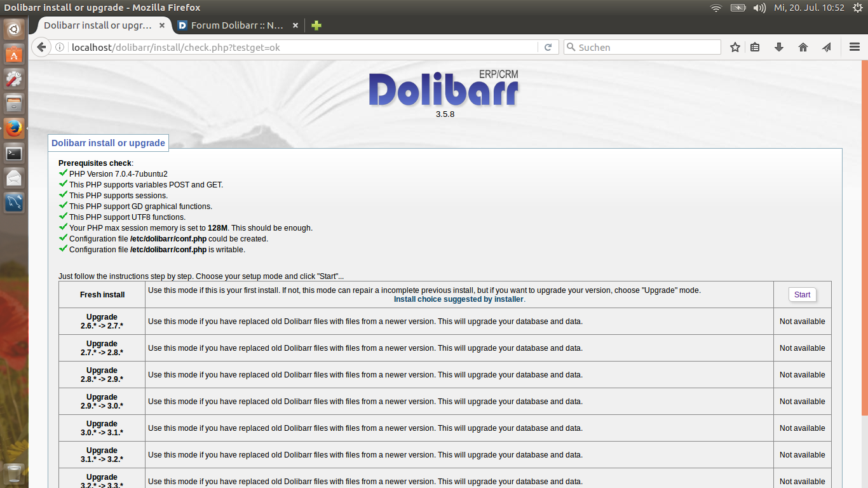Screen dimensions: 868x488
Task: Open the downloads arrow icon
Action: click(x=779, y=47)
